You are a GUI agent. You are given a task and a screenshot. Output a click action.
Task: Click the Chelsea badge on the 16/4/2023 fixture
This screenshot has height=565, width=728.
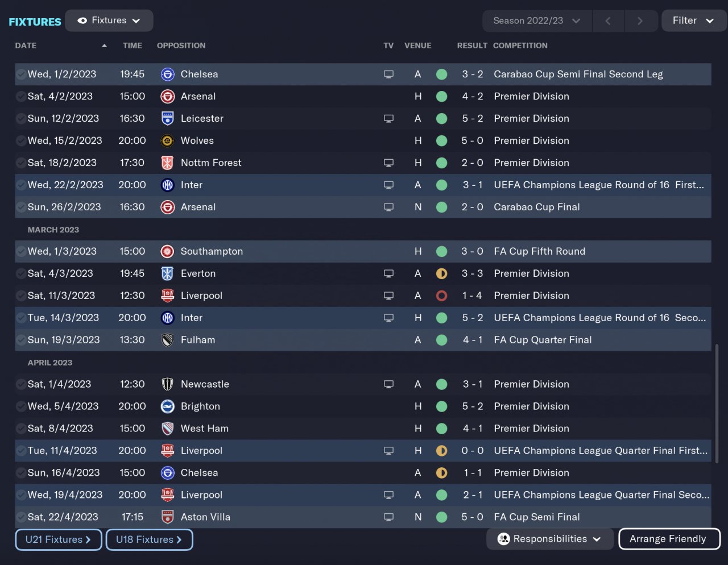(167, 473)
